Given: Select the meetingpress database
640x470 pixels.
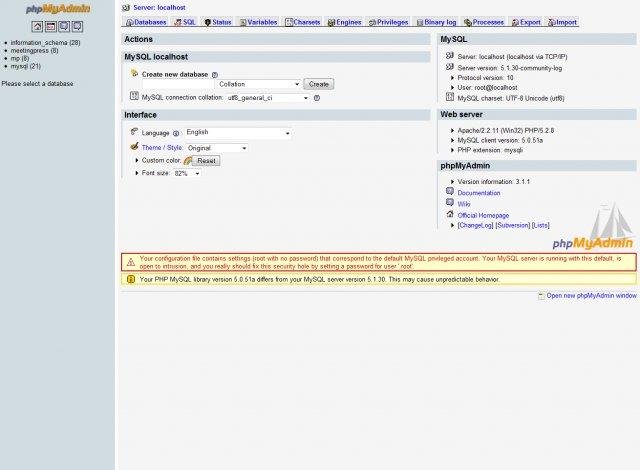Looking at the screenshot, I should [34, 51].
